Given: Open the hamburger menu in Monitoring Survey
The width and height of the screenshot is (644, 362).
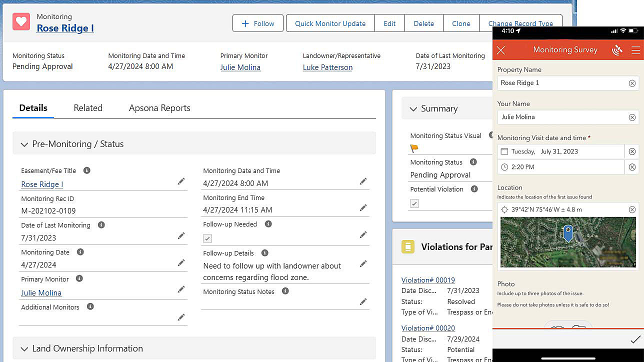Looking at the screenshot, I should 635,50.
